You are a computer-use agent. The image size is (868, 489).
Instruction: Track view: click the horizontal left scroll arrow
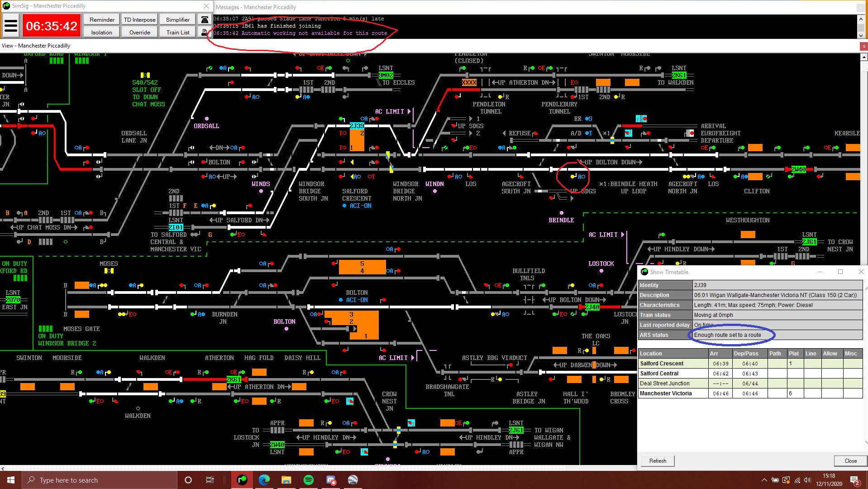tap(3, 468)
